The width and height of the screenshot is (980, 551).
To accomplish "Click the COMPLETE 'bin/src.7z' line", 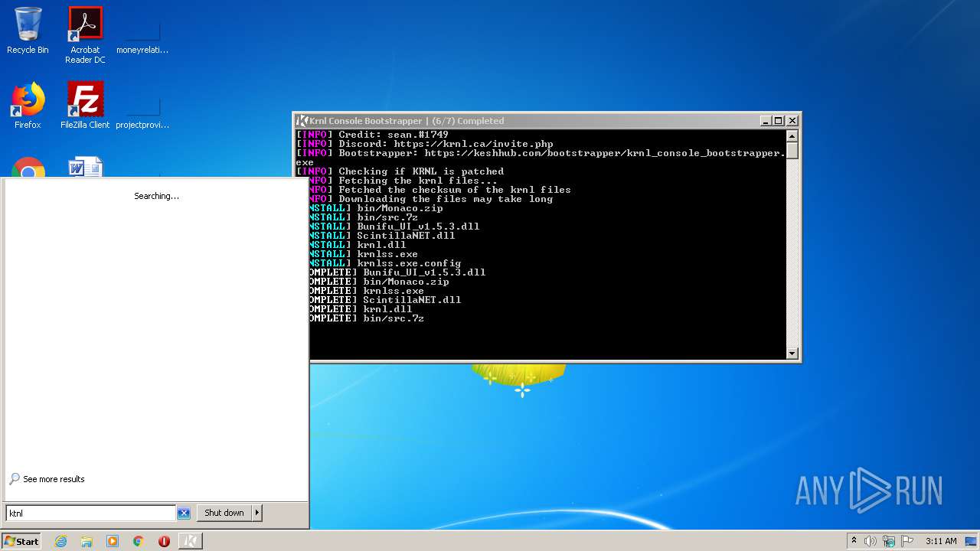I will coord(367,318).
